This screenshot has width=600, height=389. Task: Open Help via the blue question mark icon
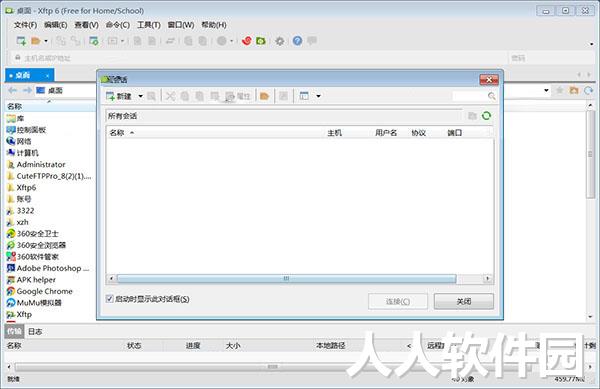click(297, 41)
